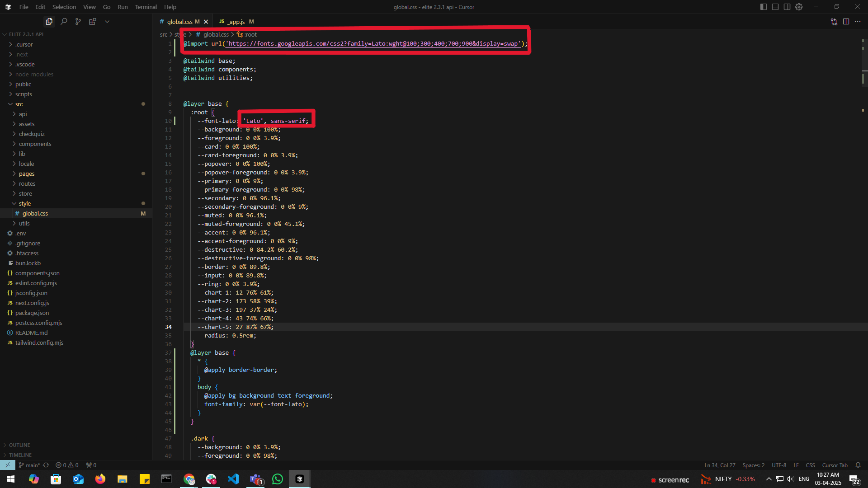Click the open changes icon in the editor toolbar
This screenshot has width=868, height=488.
click(x=834, y=21)
